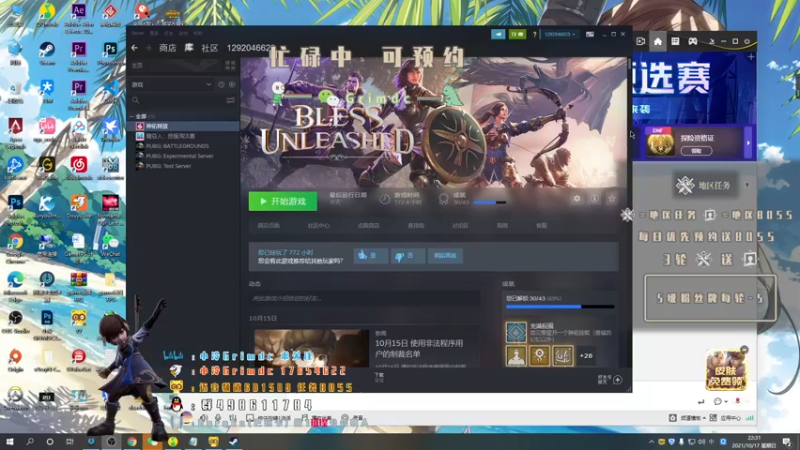Select PUBG: Test Server in library
800x450 pixels.
pyautogui.click(x=168, y=166)
